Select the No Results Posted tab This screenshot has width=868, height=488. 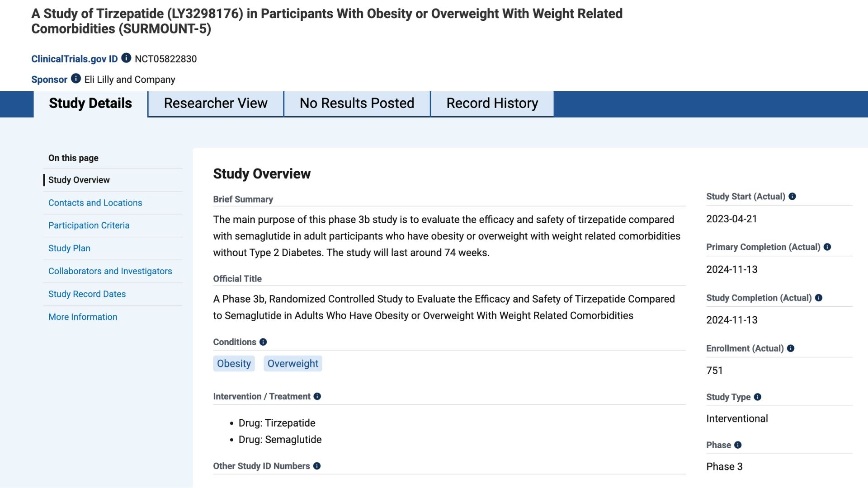(357, 103)
